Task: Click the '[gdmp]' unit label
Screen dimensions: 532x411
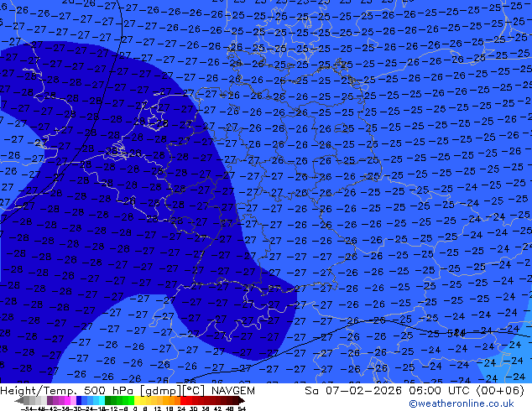Action: (161, 391)
